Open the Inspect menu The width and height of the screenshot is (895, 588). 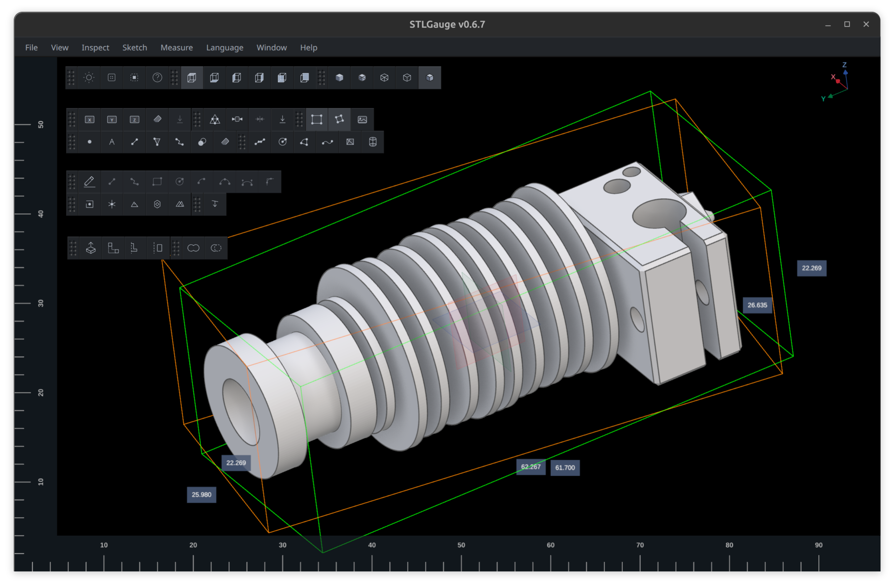pos(95,47)
